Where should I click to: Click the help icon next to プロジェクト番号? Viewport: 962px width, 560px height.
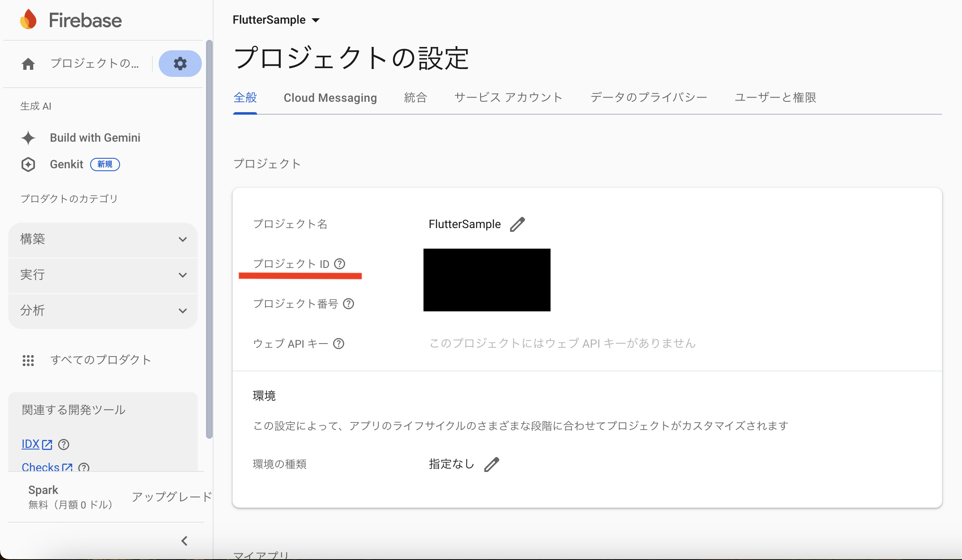click(x=348, y=304)
